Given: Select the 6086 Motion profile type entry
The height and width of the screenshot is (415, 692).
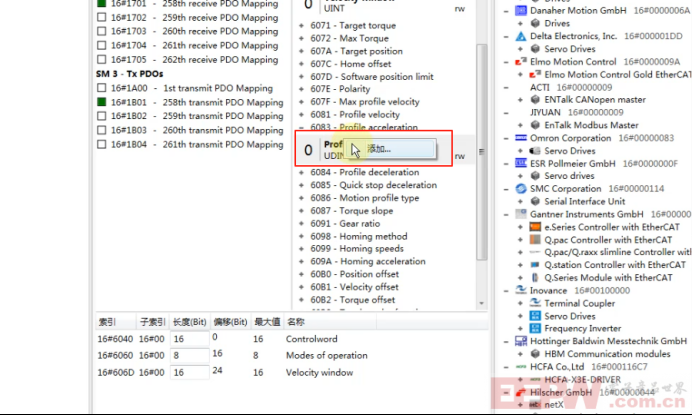Looking at the screenshot, I should [x=365, y=198].
